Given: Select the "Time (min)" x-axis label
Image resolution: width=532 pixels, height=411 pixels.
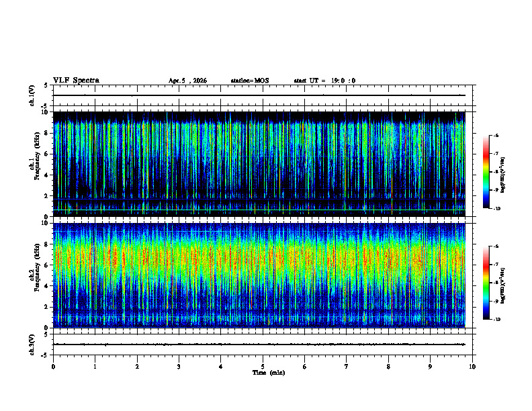Looking at the screenshot, I should [269, 373].
